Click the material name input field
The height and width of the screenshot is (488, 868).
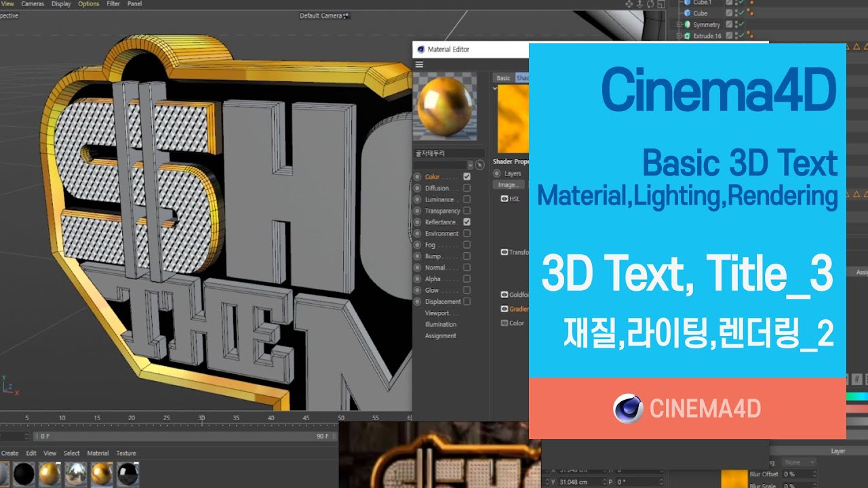pos(448,154)
